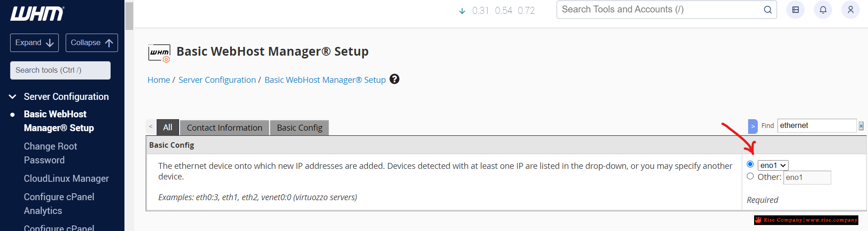Viewport: 868px width, 231px height.
Task: Open the user account profile icon
Action: pos(851,10)
